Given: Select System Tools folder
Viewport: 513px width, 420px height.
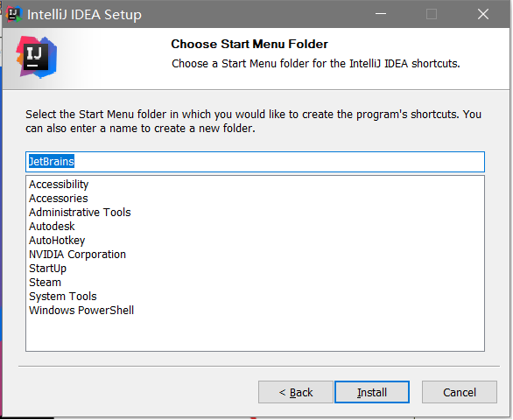Looking at the screenshot, I should 63,297.
